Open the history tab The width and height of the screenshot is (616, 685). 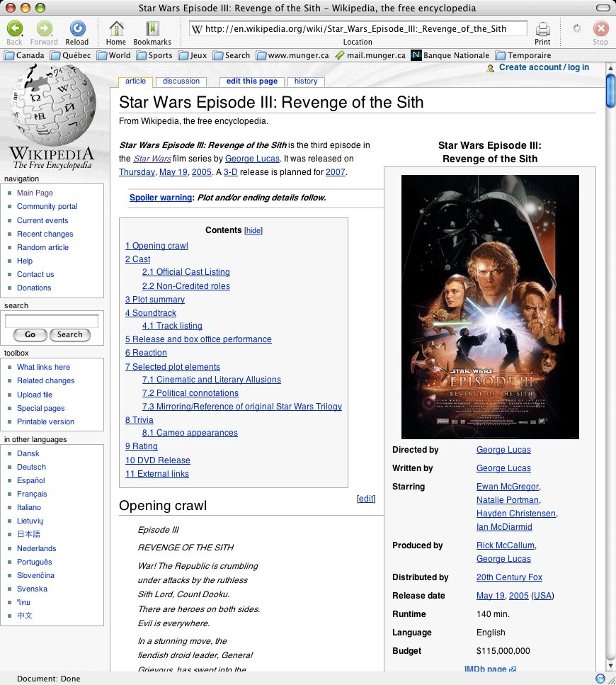tap(306, 81)
